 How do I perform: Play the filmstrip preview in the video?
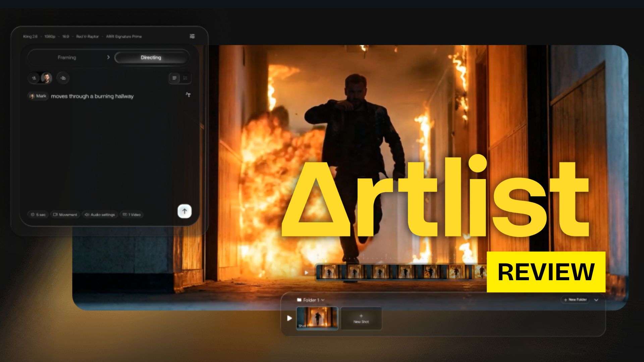tap(306, 273)
